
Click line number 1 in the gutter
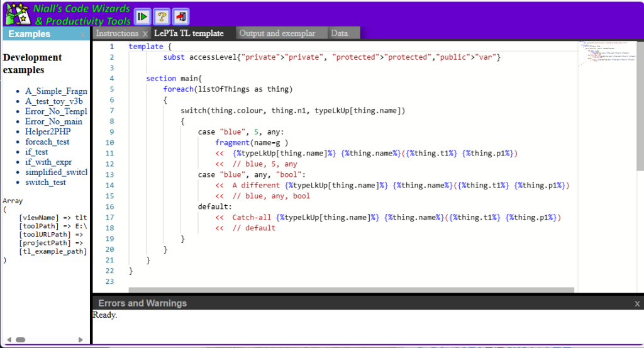[x=112, y=47]
